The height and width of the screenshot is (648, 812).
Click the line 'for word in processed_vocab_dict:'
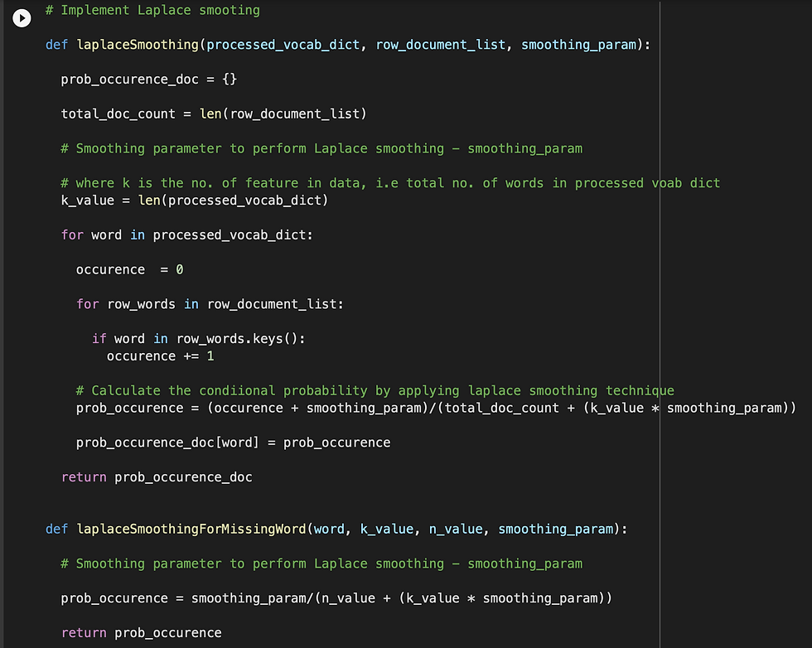pyautogui.click(x=187, y=235)
